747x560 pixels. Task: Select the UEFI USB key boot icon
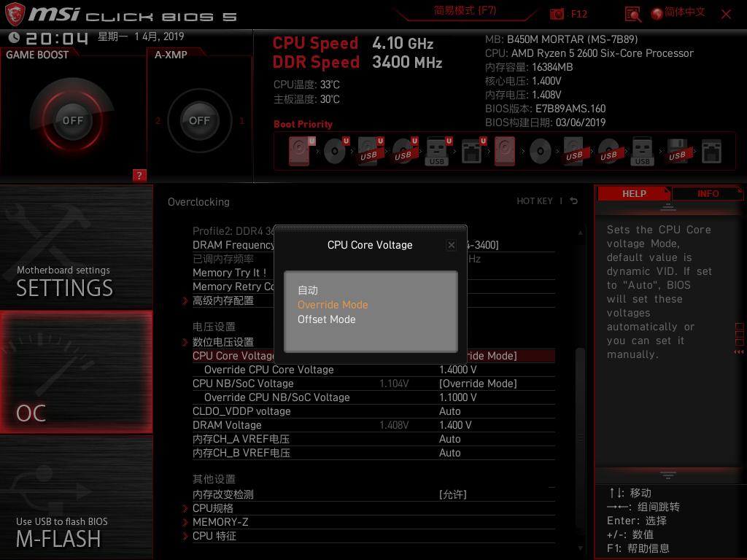(x=438, y=152)
